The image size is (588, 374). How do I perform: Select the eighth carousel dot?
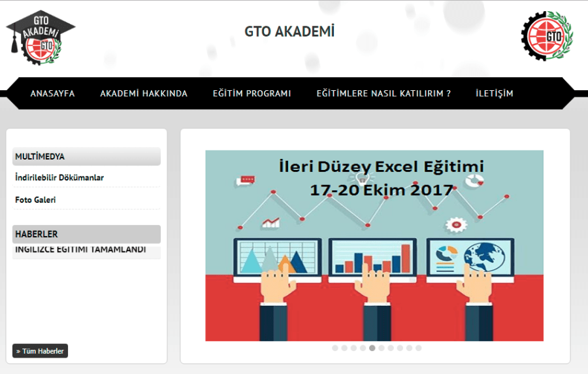(x=400, y=348)
